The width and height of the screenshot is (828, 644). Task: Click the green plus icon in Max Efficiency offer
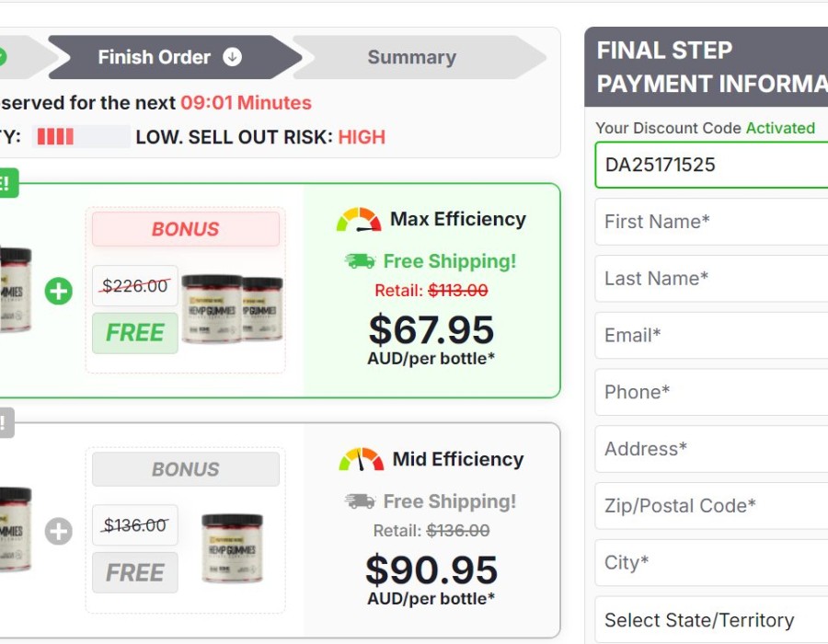(x=59, y=292)
